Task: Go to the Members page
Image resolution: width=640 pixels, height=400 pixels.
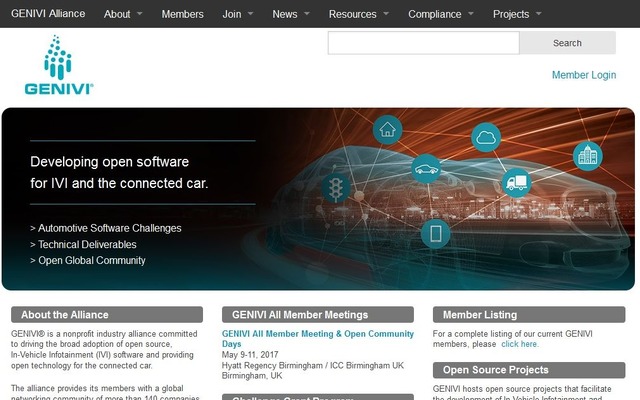Action: [182, 14]
